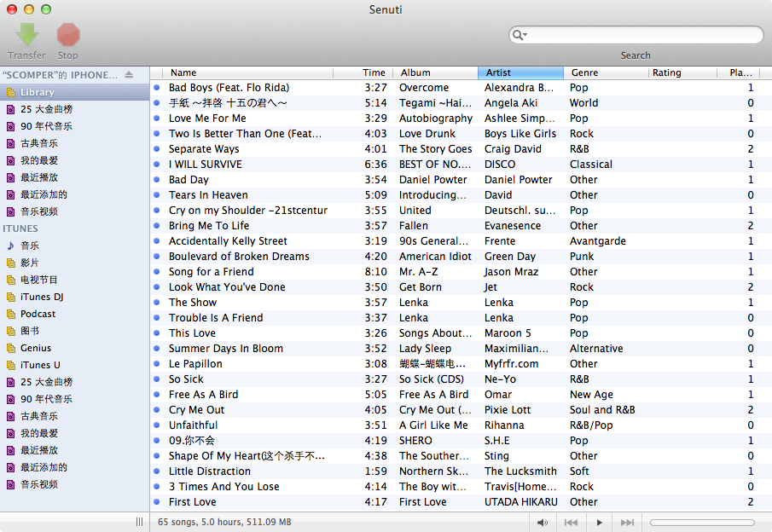Click the sidebar resize handle at the bottom

point(139,522)
